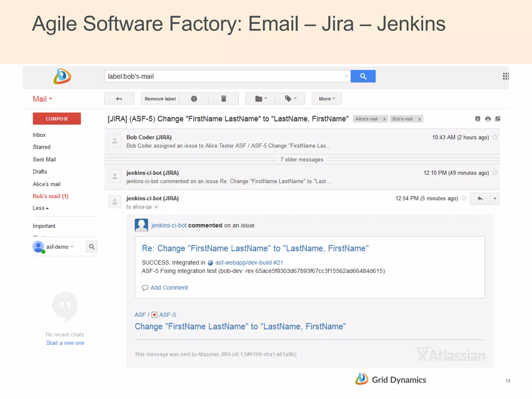
Task: Open the reply options dropdown arrow
Action: (x=495, y=199)
